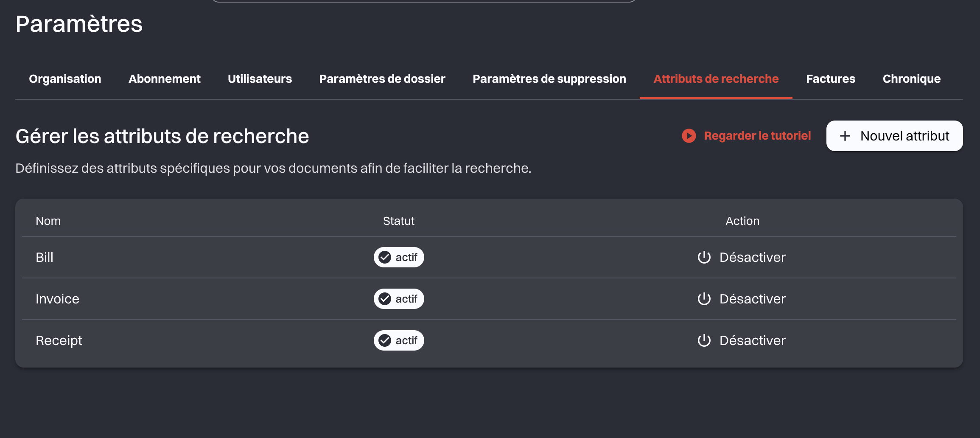Screen dimensions: 980x438
Task: Select the Invoice attribute name
Action: coord(57,299)
